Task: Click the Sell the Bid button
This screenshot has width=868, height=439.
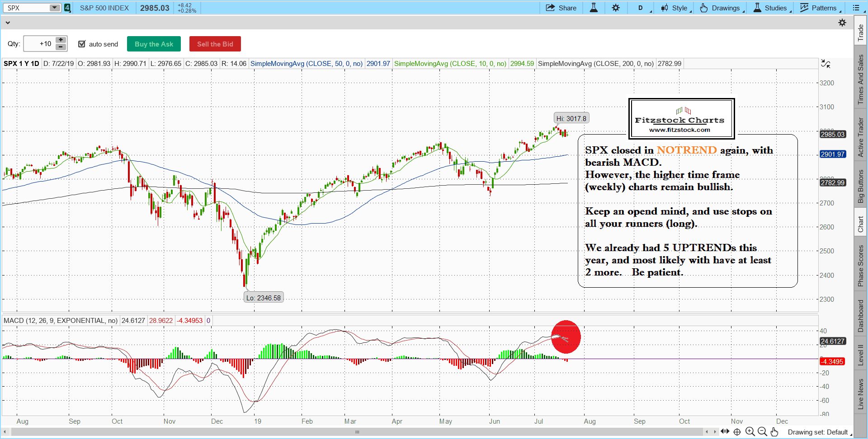Action: point(215,44)
